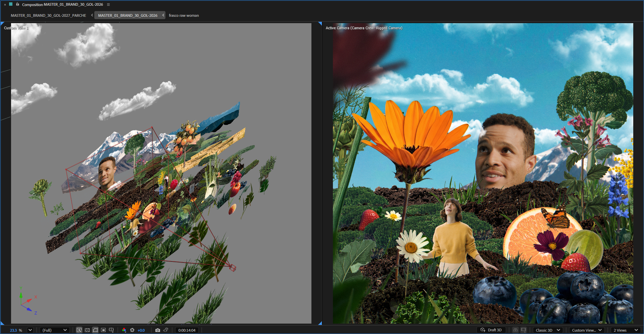Click the 23.3 magnification value
Screen dimensions: 644x334
point(13,330)
